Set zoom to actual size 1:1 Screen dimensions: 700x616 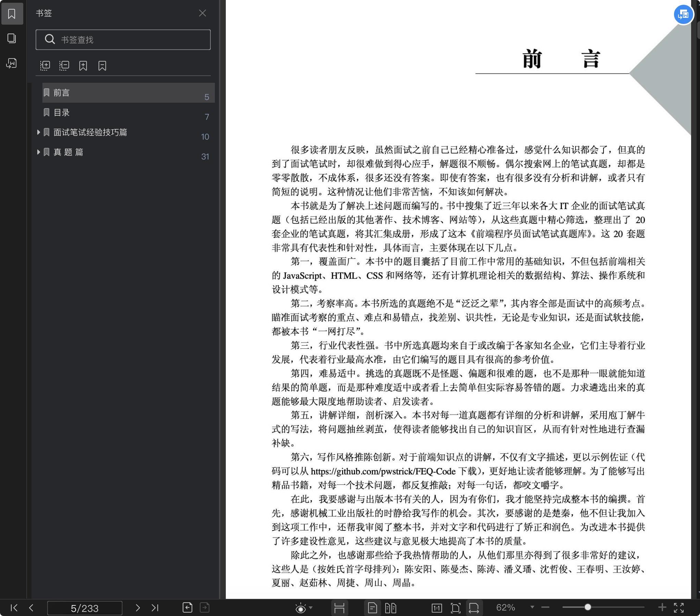click(437, 608)
